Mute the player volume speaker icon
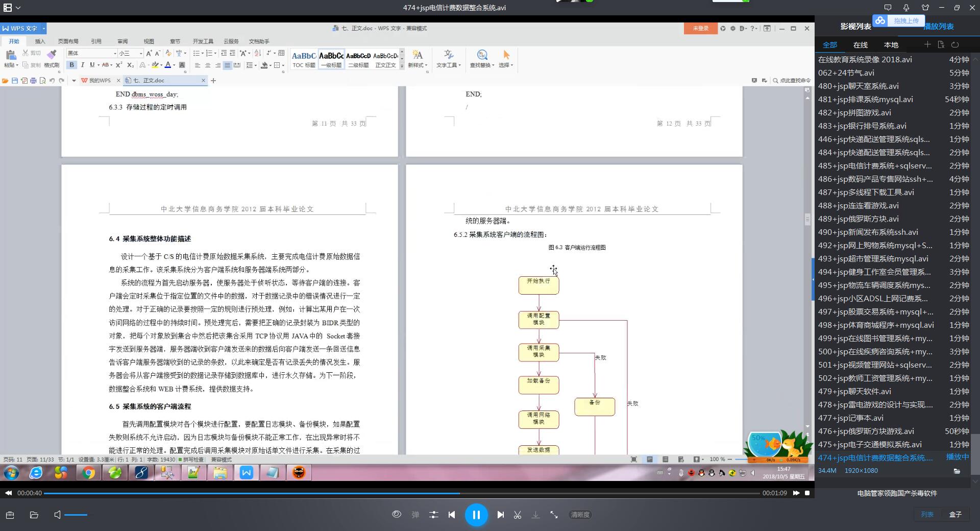Image resolution: width=980 pixels, height=531 pixels. coord(57,515)
